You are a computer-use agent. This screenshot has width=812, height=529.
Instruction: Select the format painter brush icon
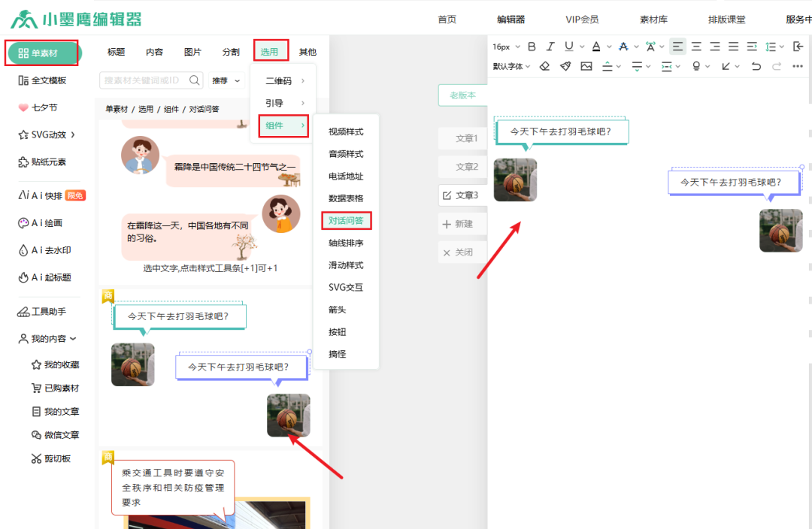coord(565,66)
